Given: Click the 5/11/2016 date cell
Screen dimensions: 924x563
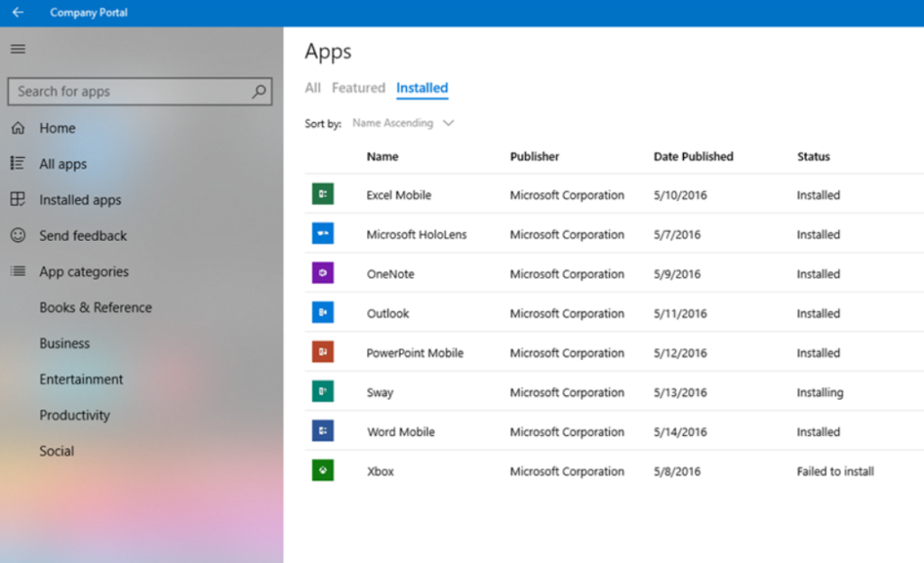Looking at the screenshot, I should tap(680, 313).
